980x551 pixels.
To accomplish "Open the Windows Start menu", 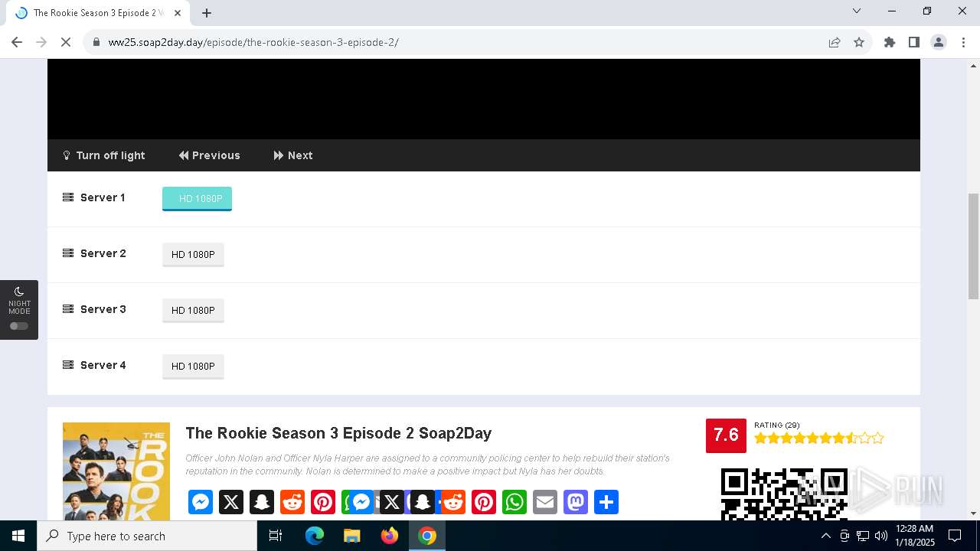I will click(x=18, y=536).
